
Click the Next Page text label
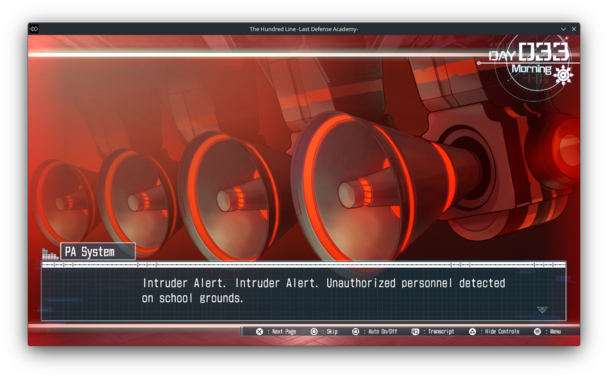pos(284,331)
